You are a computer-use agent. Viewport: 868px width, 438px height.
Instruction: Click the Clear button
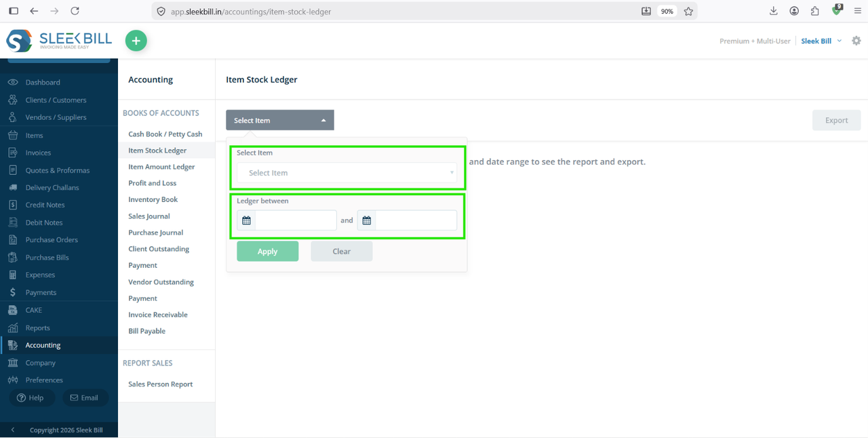341,251
